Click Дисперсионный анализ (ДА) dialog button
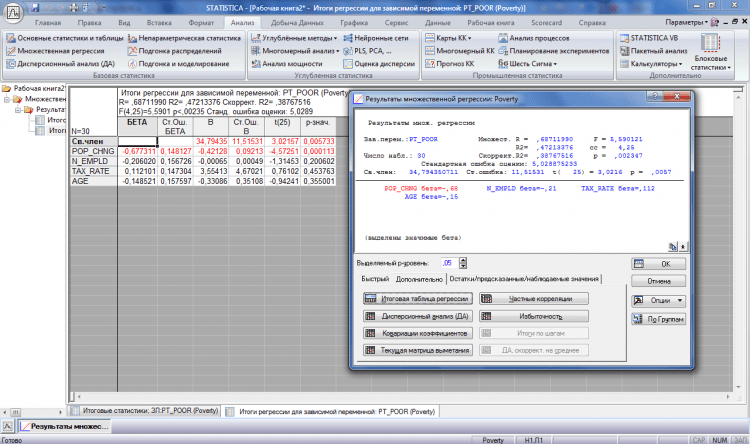Screen dimensions: 750x444 (x=418, y=316)
